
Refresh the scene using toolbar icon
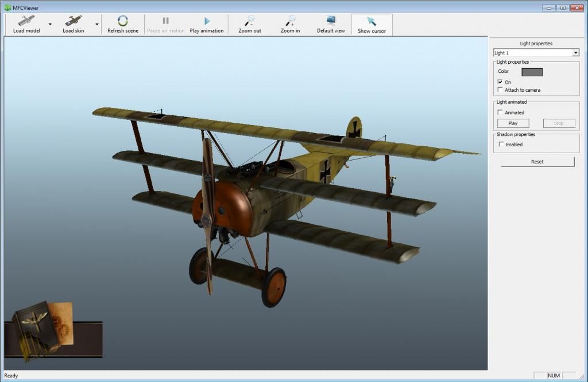[x=123, y=21]
